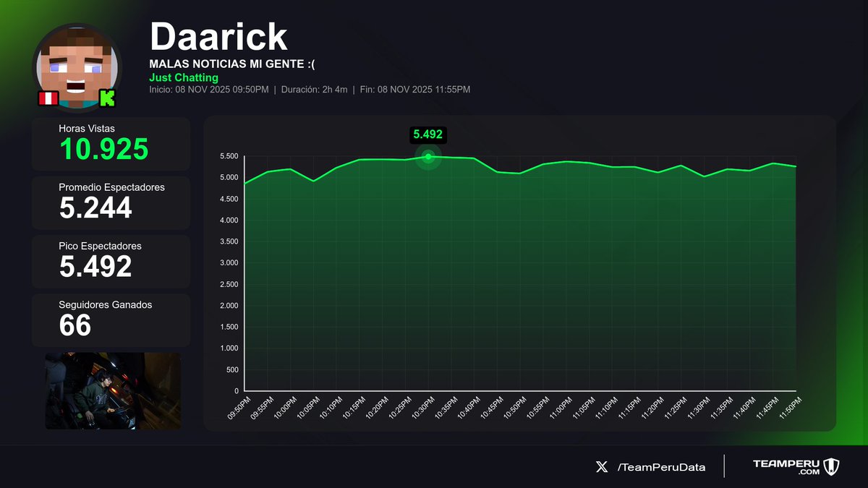The image size is (868, 488).
Task: Click the Daarick streamer name title
Action: coord(218,37)
